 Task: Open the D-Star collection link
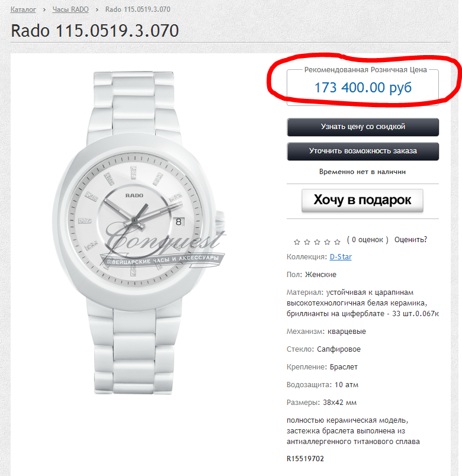[341, 257]
